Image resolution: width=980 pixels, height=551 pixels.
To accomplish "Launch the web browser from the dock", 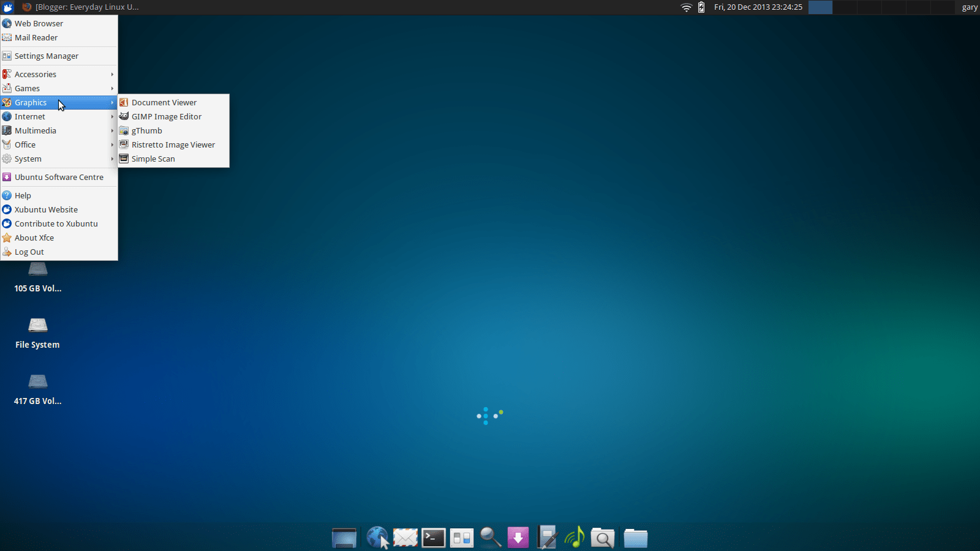I will pyautogui.click(x=377, y=538).
